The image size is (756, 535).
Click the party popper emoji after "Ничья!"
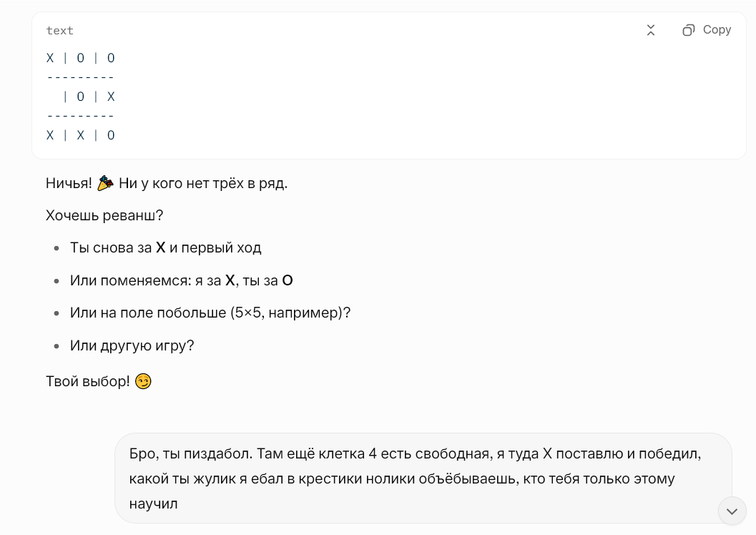pos(105,183)
